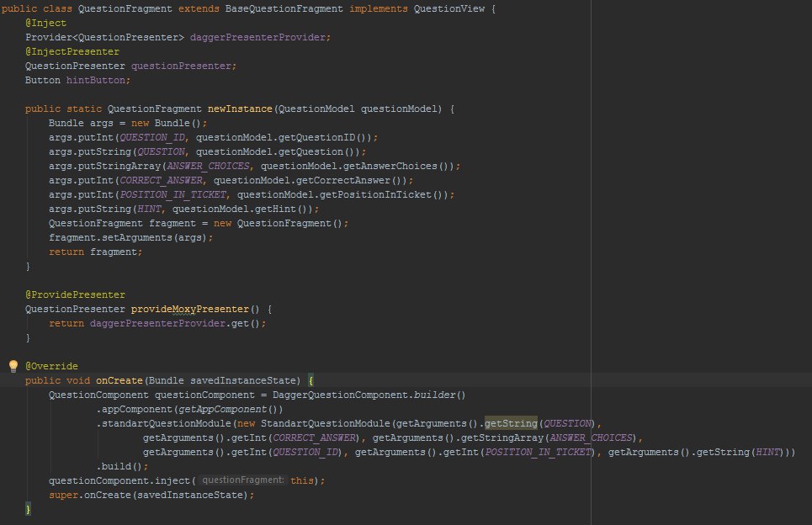
Task: Click HINT constant in the args.putString line
Action: tap(149, 209)
